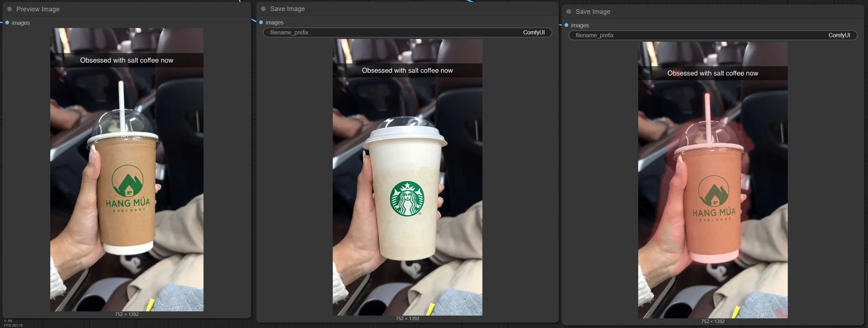Click the caption text on the pink-tinted image

(713, 73)
